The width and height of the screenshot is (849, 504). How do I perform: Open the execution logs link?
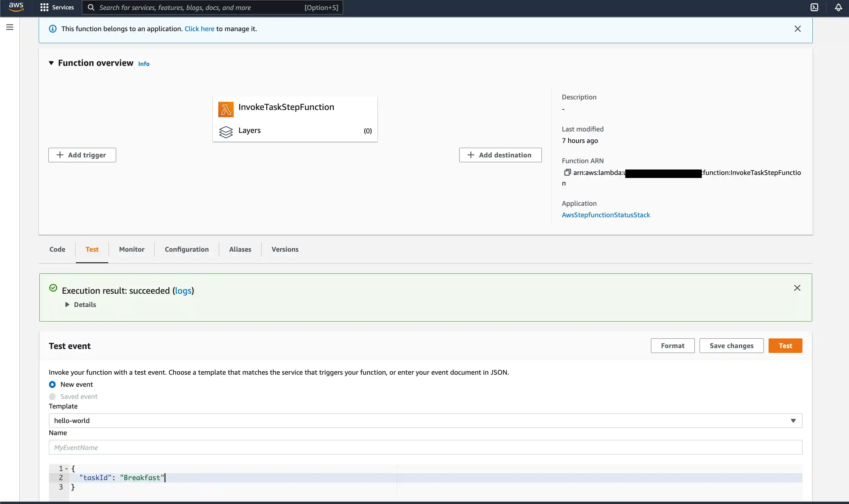pyautogui.click(x=184, y=290)
